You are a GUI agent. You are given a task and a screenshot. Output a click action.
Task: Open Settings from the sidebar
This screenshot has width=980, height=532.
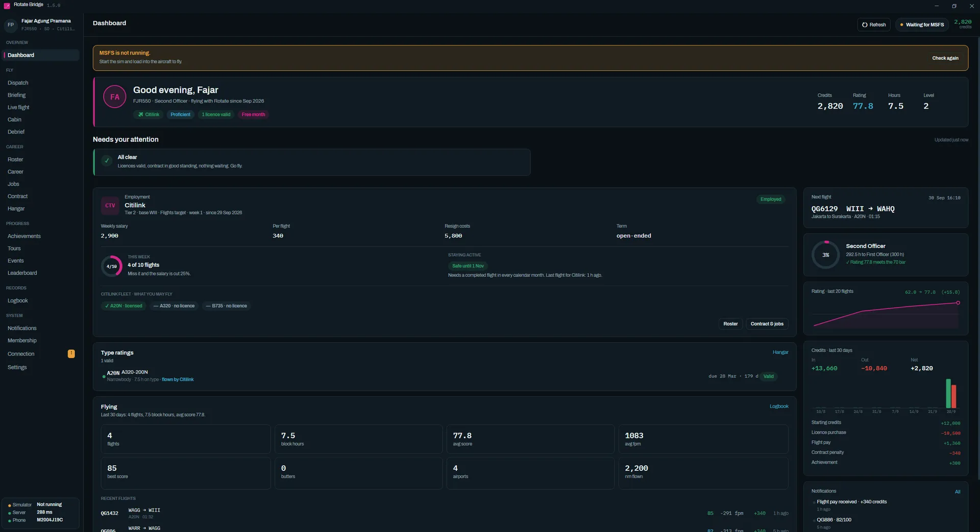point(41,367)
